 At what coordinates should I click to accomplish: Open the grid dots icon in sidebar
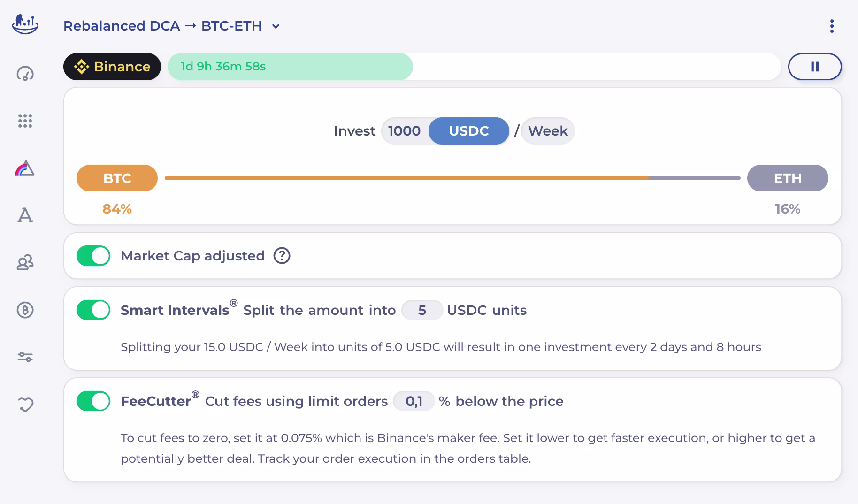pos(25,121)
